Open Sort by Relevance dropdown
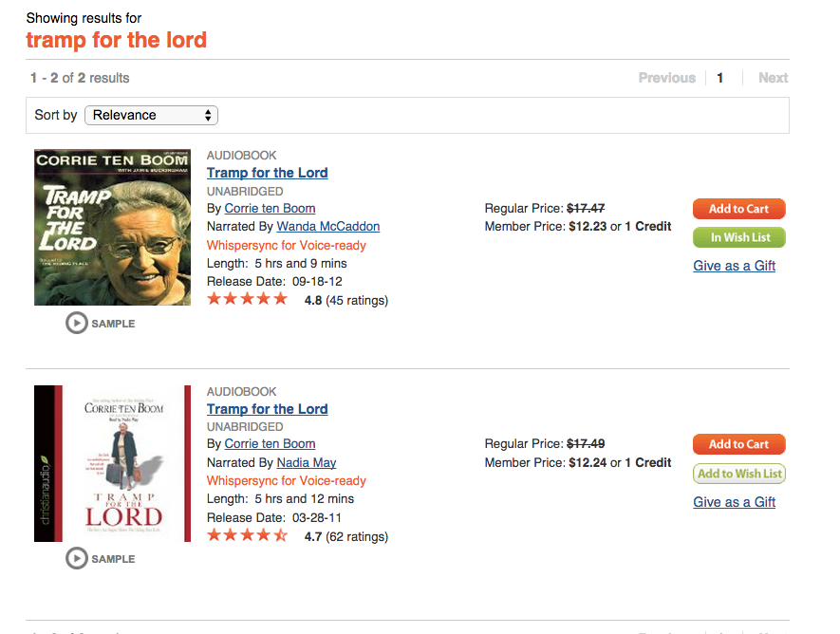 pos(151,115)
